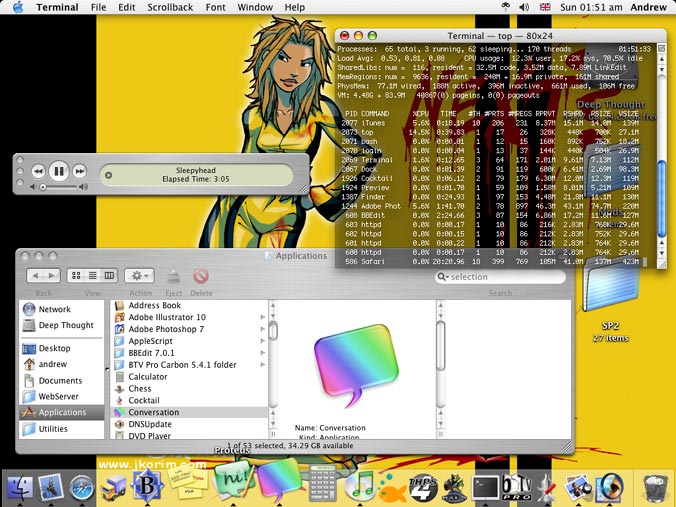Open the SP2 folder on the desktop

tap(610, 287)
